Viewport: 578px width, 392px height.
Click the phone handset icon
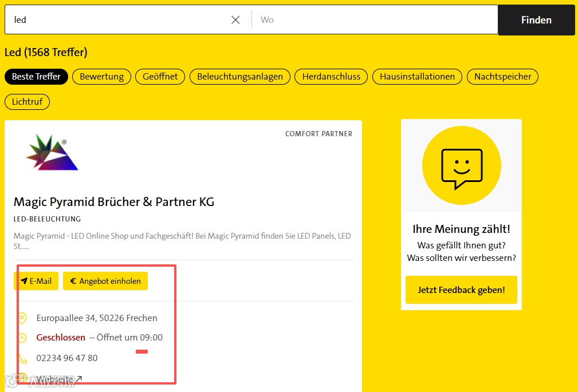[x=22, y=358]
